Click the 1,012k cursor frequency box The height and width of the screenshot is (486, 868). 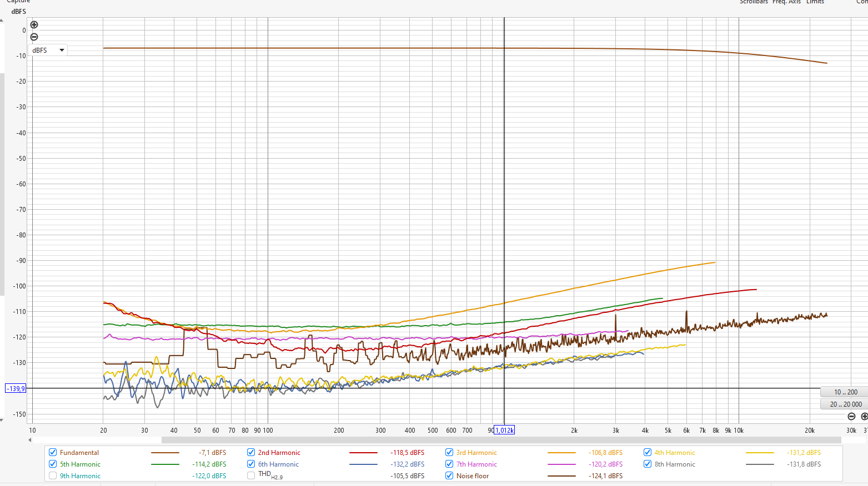pyautogui.click(x=504, y=430)
